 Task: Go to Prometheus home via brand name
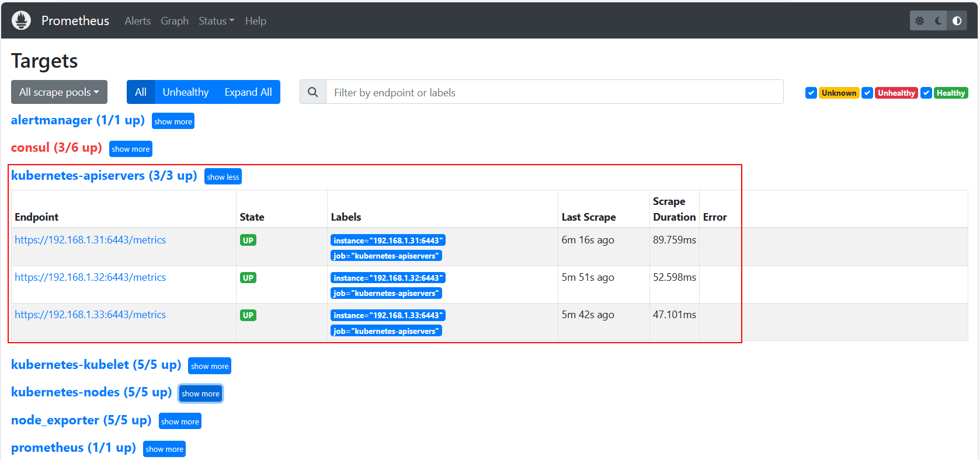click(75, 21)
